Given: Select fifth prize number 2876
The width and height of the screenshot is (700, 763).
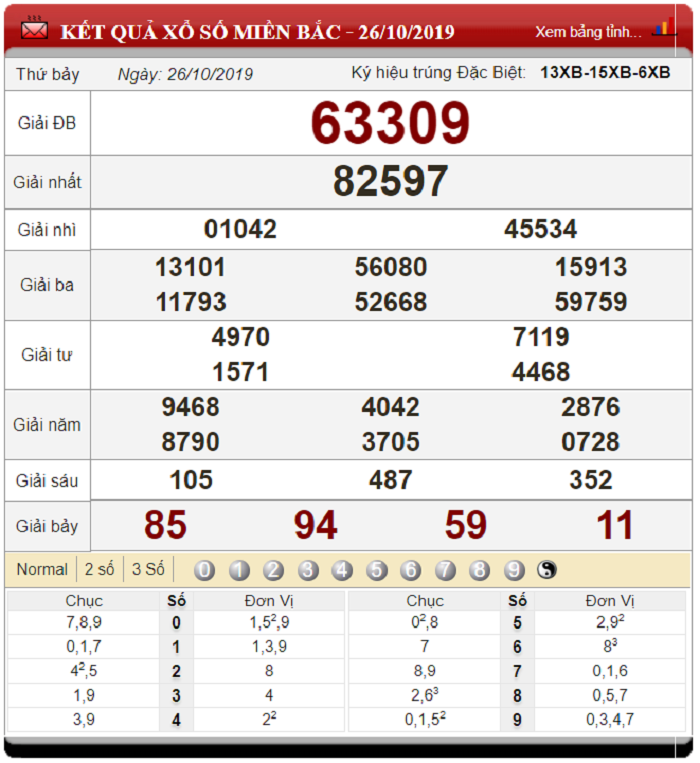Looking at the screenshot, I should coord(591,407).
